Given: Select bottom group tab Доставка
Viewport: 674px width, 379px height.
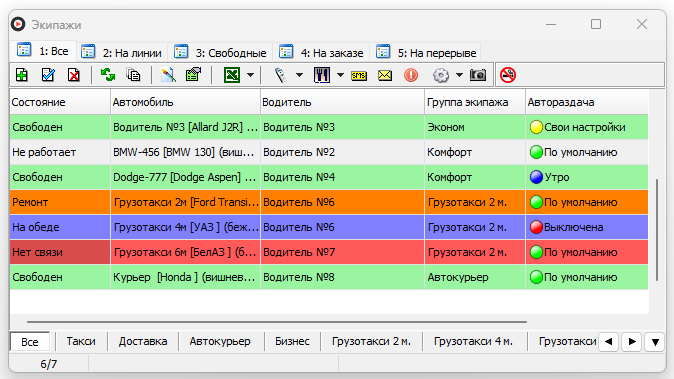Looking at the screenshot, I should click(143, 341).
